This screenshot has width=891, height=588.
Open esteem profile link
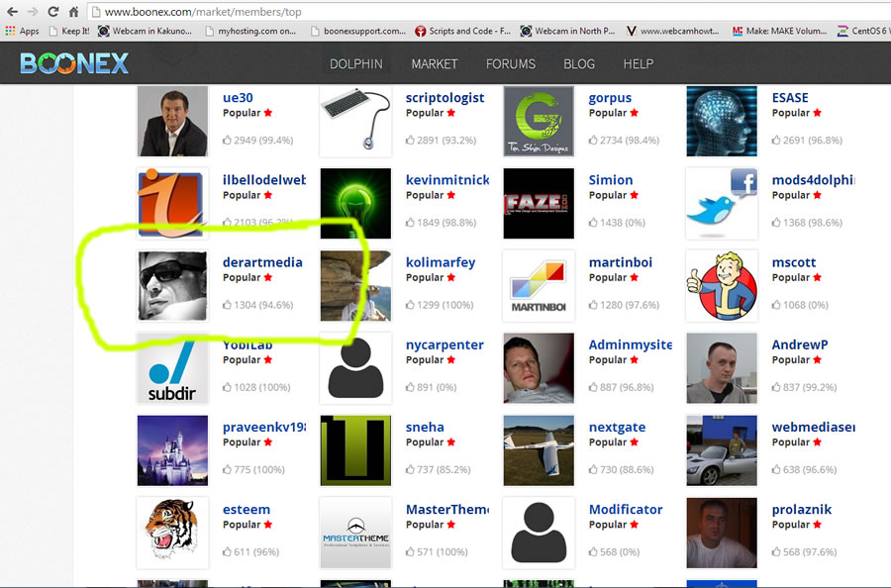tap(247, 510)
